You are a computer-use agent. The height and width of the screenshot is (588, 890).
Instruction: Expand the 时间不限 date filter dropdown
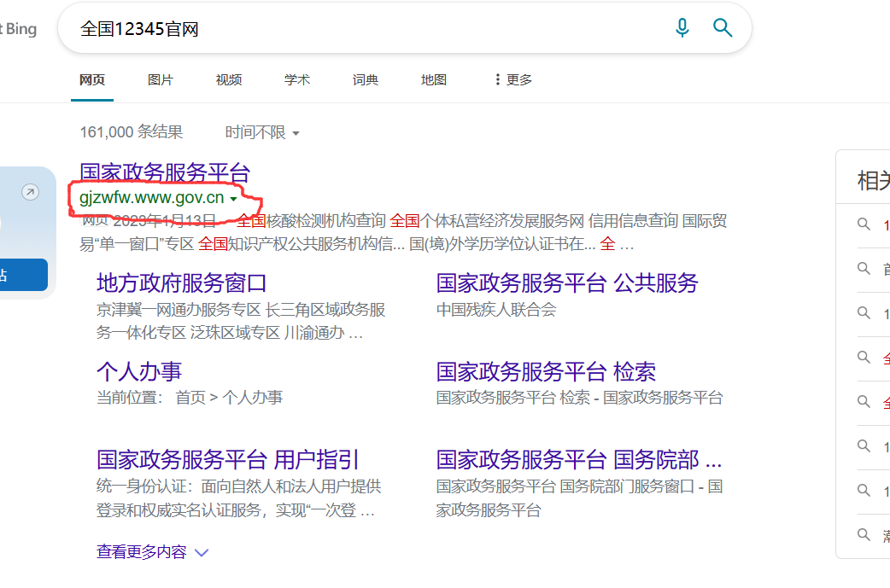(x=262, y=132)
